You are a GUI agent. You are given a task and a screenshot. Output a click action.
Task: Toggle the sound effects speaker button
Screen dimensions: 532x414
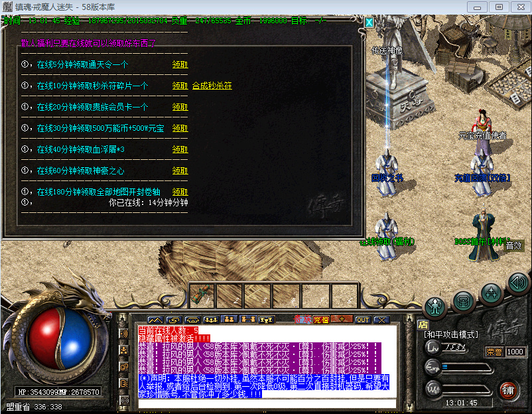coord(518,283)
